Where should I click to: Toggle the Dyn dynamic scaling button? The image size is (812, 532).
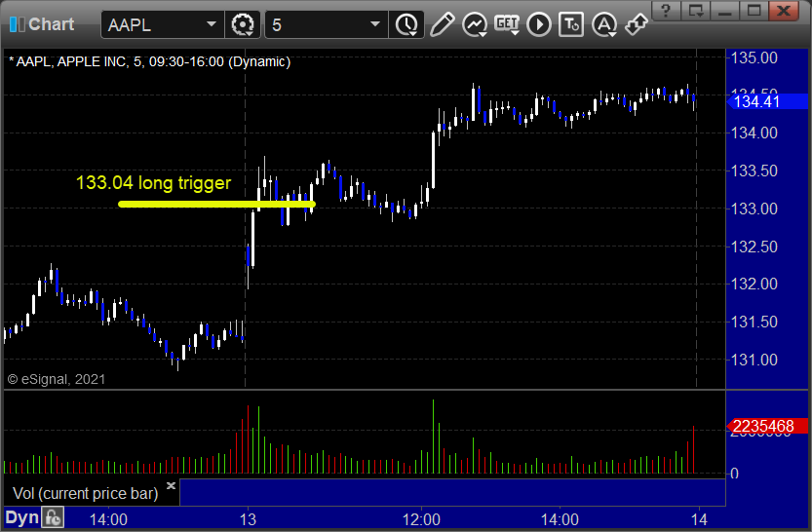tap(22, 517)
